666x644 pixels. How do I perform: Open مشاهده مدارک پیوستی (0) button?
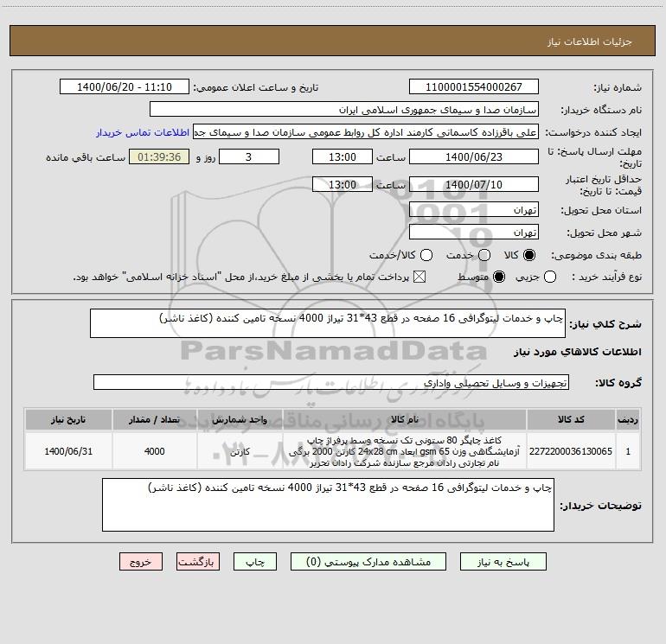click(368, 562)
